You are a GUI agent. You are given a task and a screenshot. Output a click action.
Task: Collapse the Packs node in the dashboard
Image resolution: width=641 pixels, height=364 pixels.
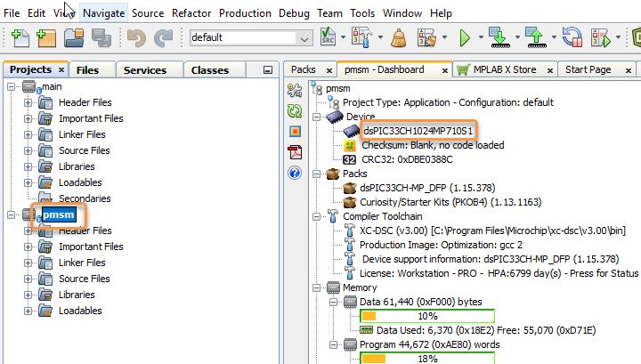(x=316, y=174)
